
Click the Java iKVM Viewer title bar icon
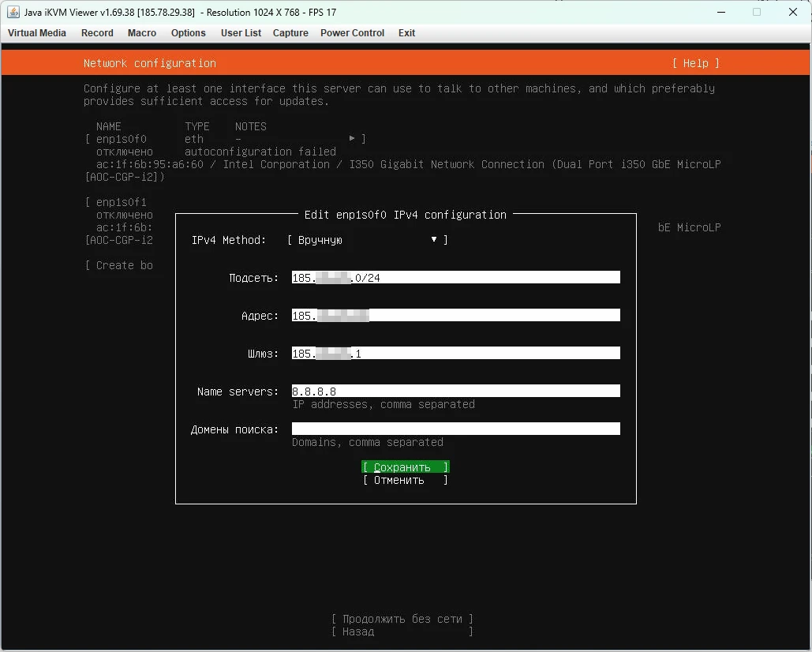13,12
